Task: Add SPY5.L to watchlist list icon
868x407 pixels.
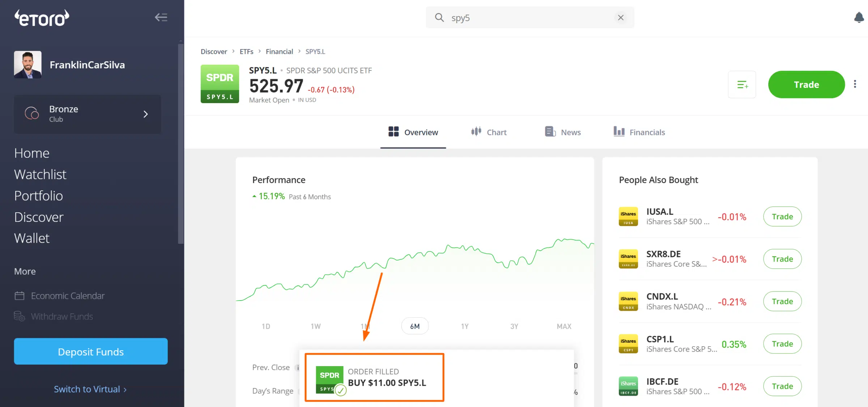Action: pyautogui.click(x=742, y=85)
